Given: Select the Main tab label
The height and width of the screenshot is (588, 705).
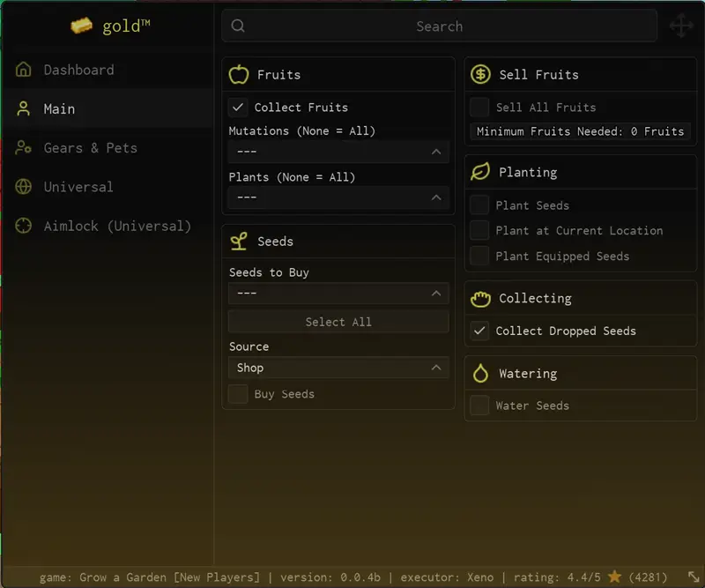Looking at the screenshot, I should 59,108.
